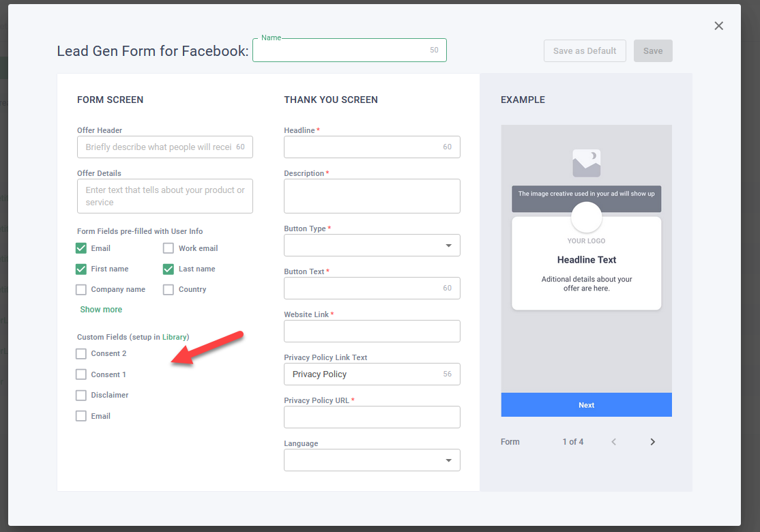Focus the Button Text field
The width and height of the screenshot is (760, 532).
pyautogui.click(x=372, y=289)
